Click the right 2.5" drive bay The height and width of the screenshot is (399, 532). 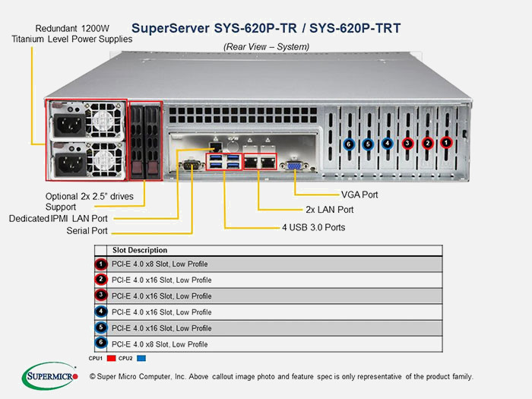point(153,142)
